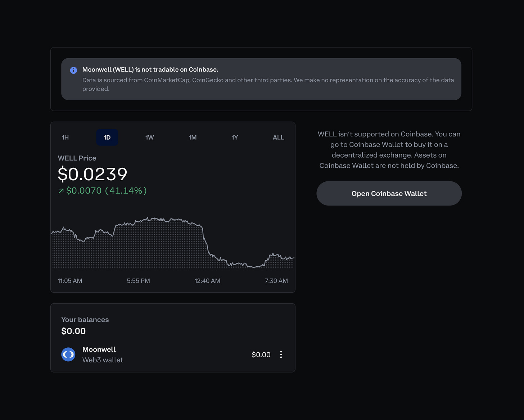Image resolution: width=524 pixels, height=420 pixels.
Task: Click the 7:30 AM timestamp label
Action: [276, 281]
